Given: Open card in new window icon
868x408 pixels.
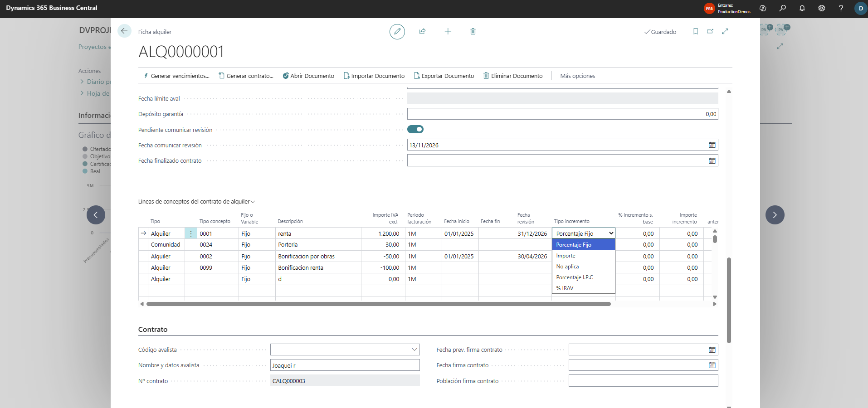Looking at the screenshot, I should pos(710,31).
